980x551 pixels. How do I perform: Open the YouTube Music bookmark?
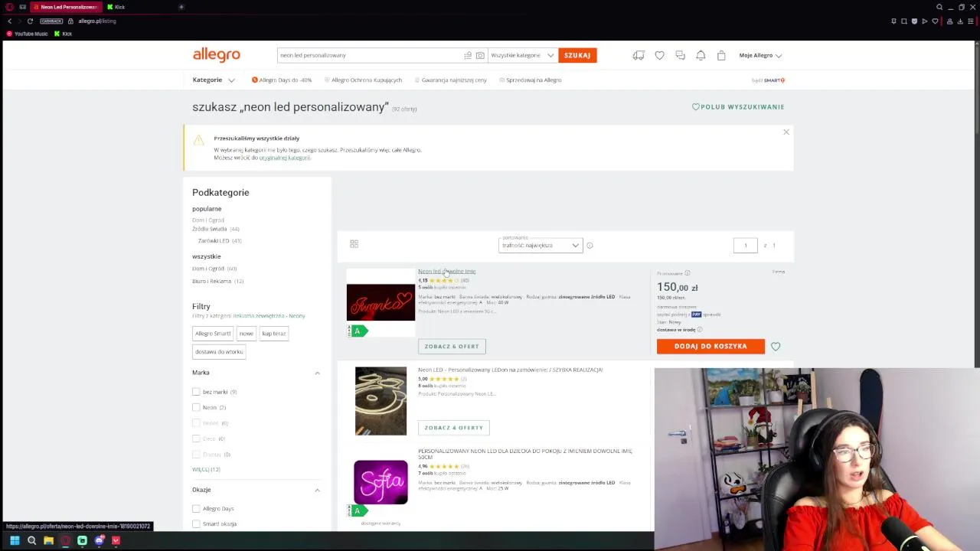28,34
